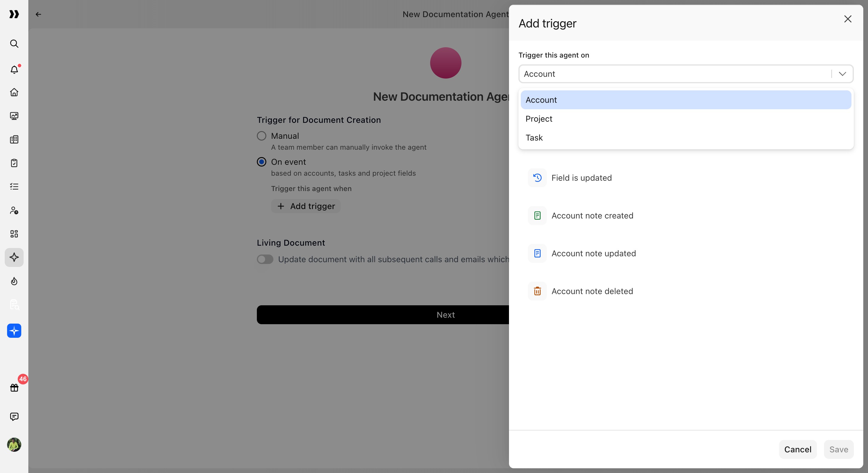Viewport: 868px width, 473px height.
Task: Click the Field is updated history icon
Action: (x=537, y=178)
